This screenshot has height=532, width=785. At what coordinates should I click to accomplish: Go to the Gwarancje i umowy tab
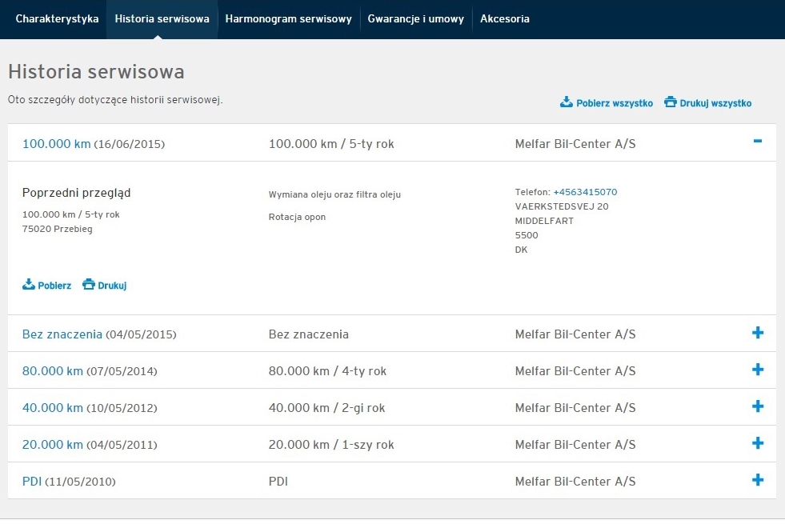[x=415, y=18]
